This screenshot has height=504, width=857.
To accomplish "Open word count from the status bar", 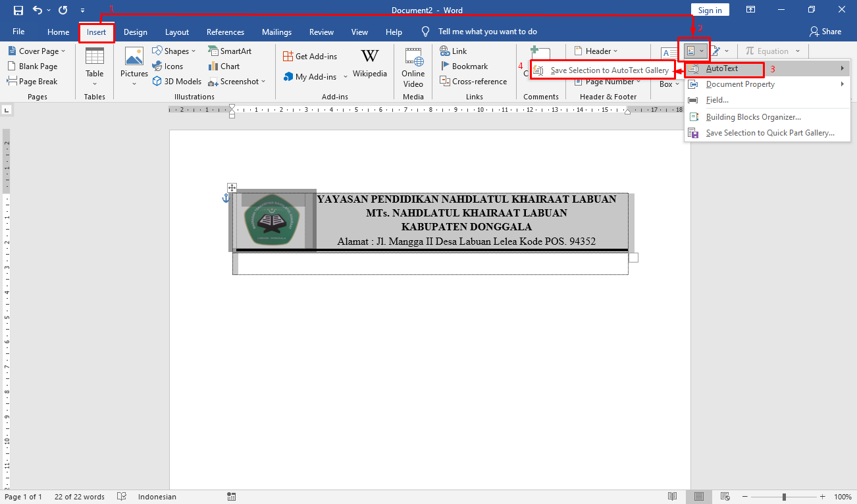I will coord(79,497).
